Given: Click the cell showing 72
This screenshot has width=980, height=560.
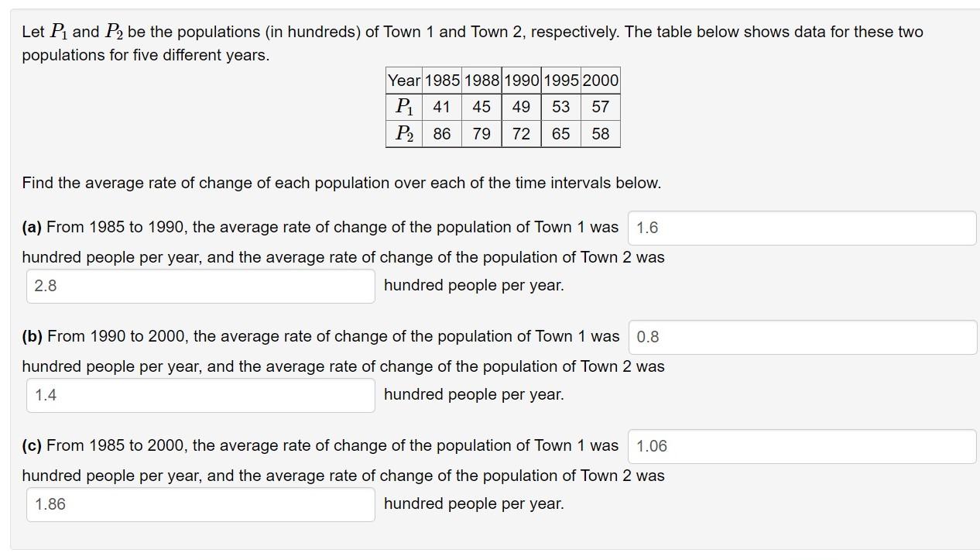Looking at the screenshot, I should (521, 133).
